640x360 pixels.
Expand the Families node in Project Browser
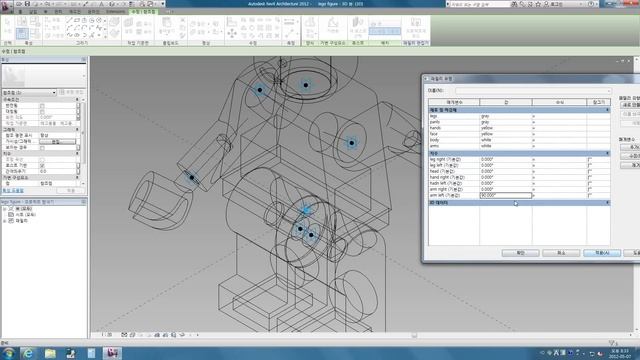click(4, 221)
